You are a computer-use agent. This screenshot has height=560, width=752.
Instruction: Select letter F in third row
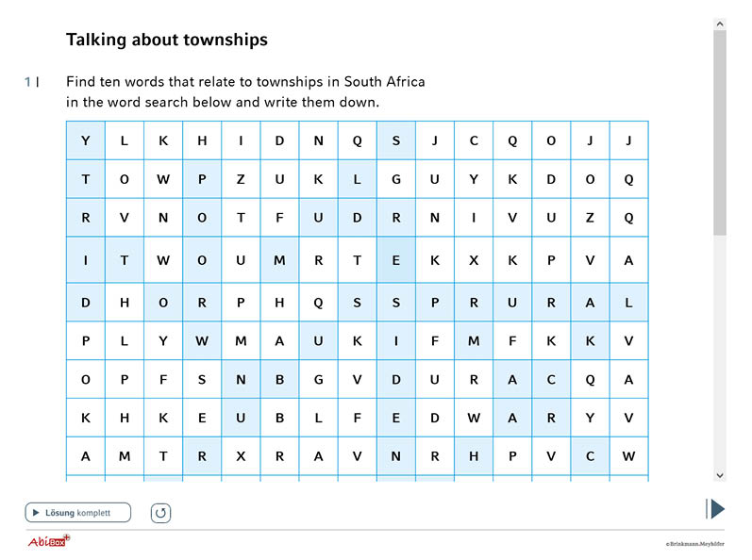279,218
